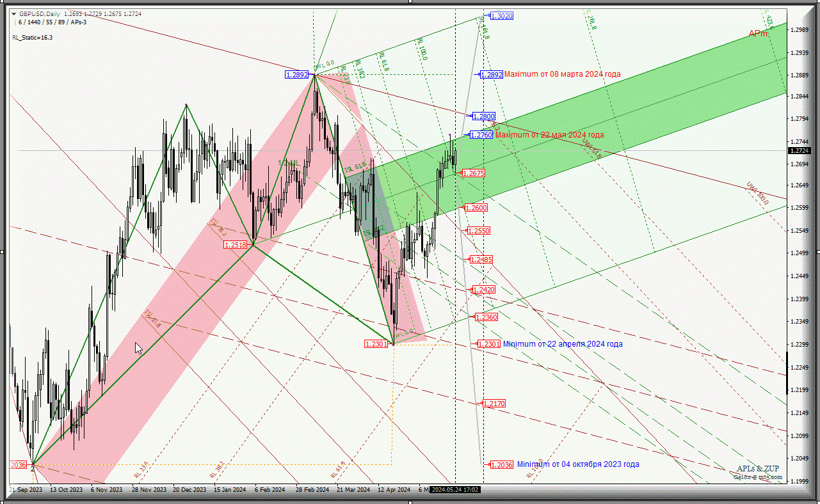Screen dimensions: 820x504
Task: Click the blue 1.2760 price tag
Action: (x=481, y=135)
